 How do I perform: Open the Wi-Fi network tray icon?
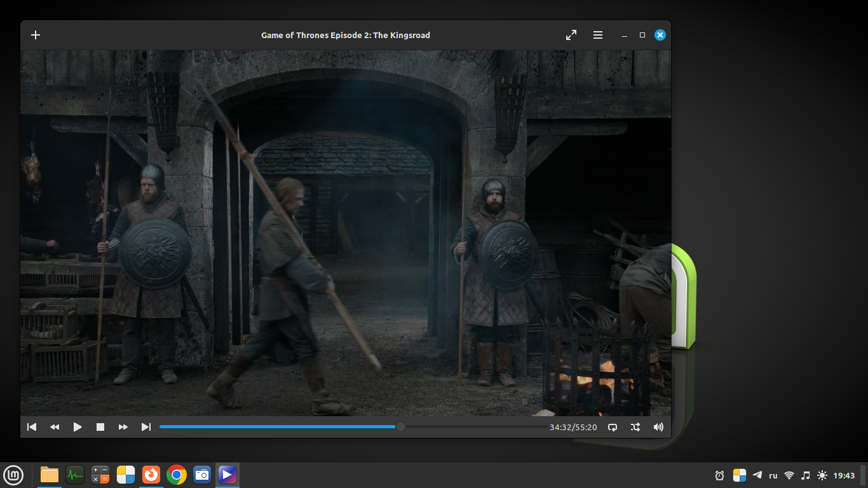coord(789,475)
